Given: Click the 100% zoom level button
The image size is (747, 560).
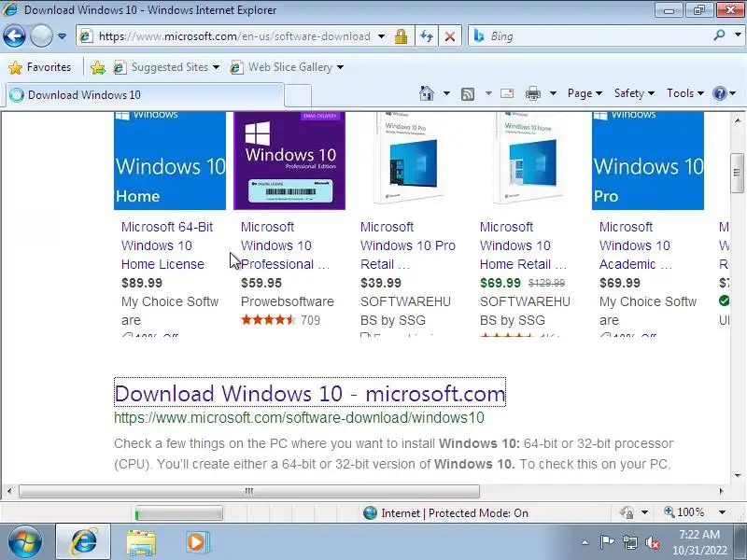Looking at the screenshot, I should 684,512.
